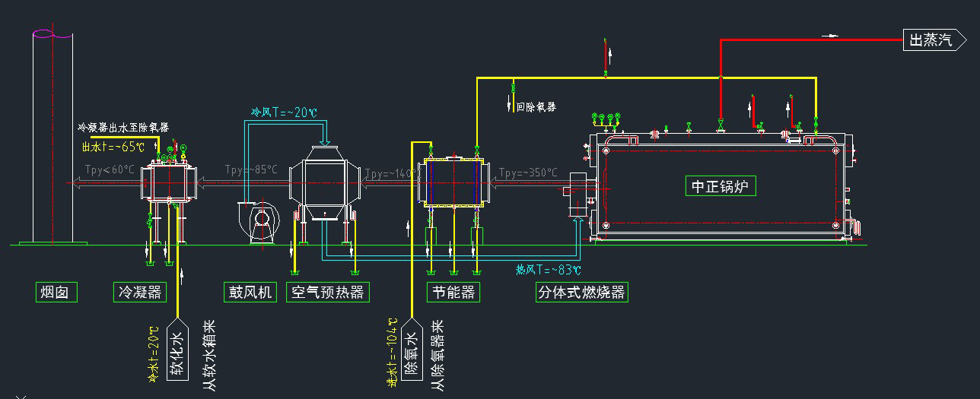Click the 烟囱 label

pyautogui.click(x=56, y=292)
